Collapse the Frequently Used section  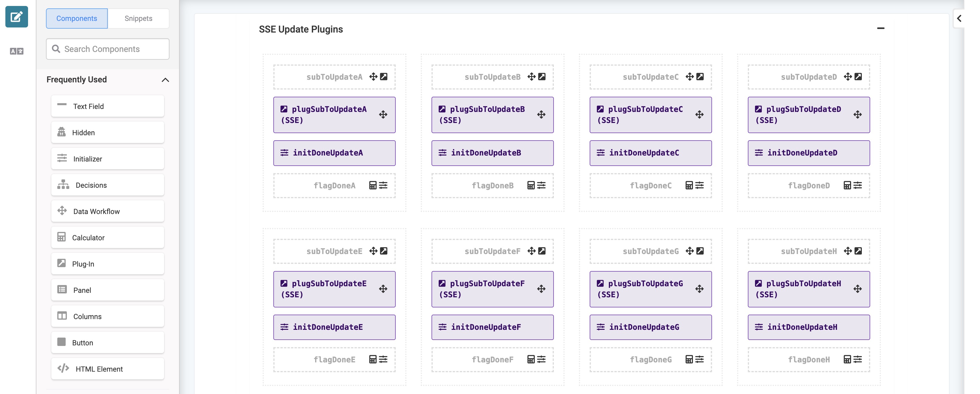click(x=165, y=80)
